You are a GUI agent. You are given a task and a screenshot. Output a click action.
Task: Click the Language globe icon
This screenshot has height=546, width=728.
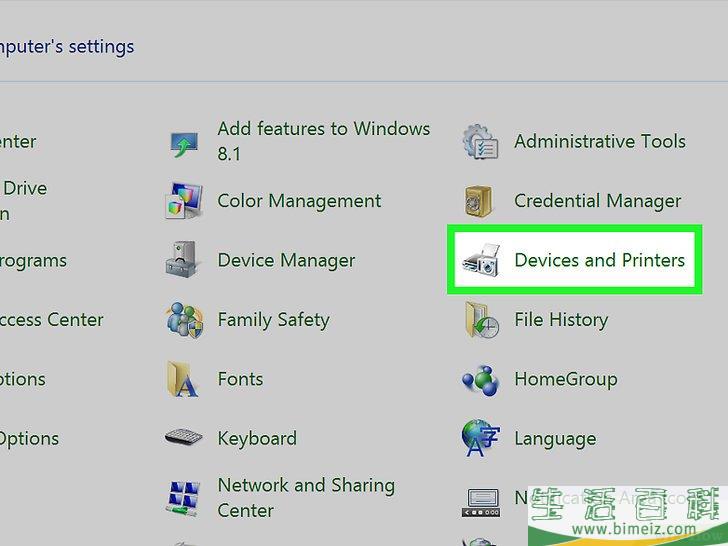481,438
